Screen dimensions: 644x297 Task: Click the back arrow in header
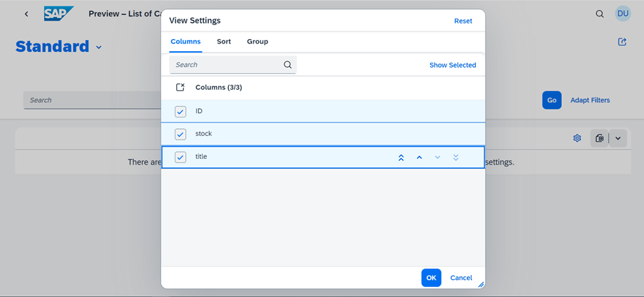[x=26, y=14]
